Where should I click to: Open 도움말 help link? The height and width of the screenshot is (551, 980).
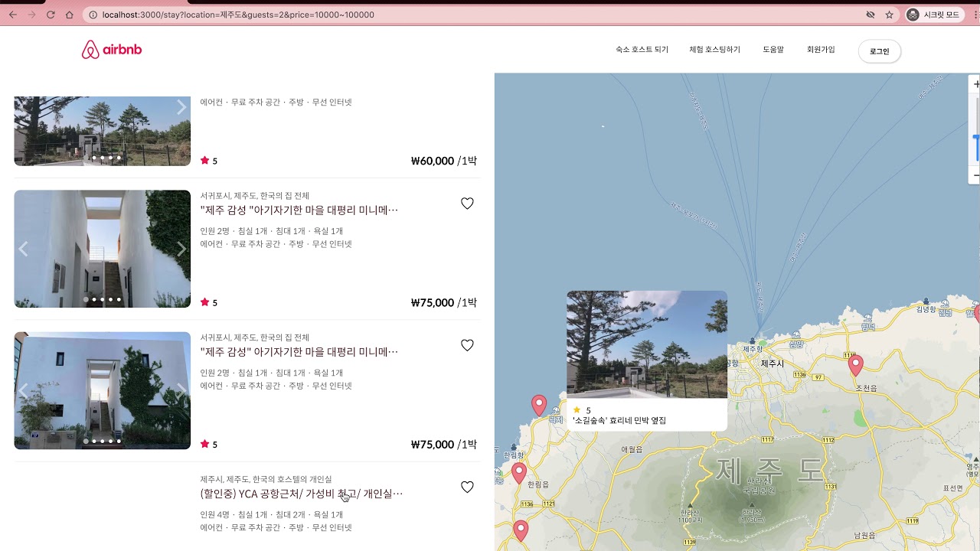[x=773, y=50]
